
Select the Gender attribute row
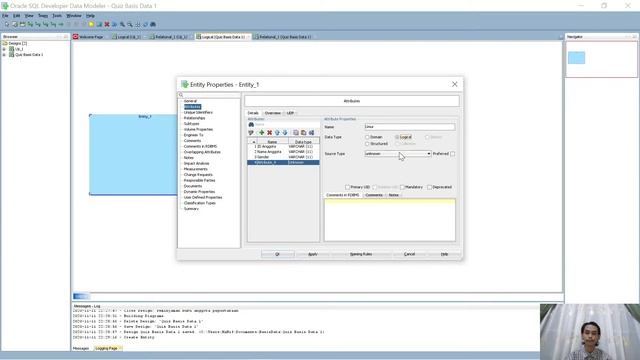click(283, 157)
